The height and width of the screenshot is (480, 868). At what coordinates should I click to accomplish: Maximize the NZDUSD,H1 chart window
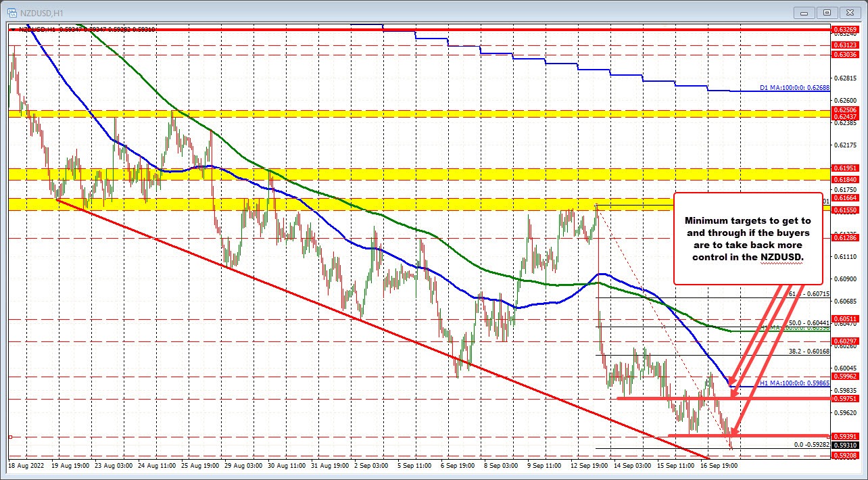point(827,12)
